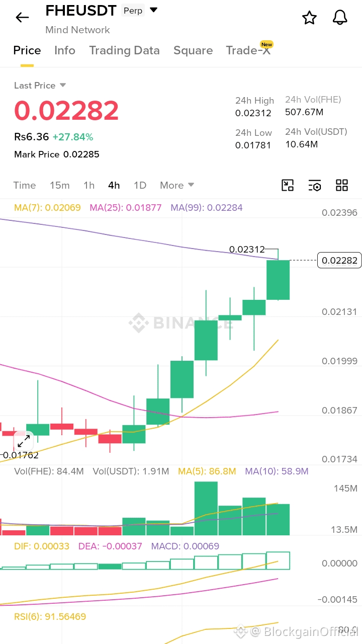Tap the MA(25) indicator label
This screenshot has width=362, height=644.
[x=126, y=207]
